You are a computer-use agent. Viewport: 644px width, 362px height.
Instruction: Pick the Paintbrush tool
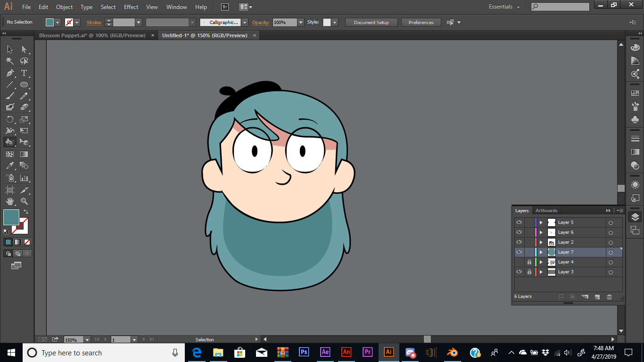(x=10, y=96)
